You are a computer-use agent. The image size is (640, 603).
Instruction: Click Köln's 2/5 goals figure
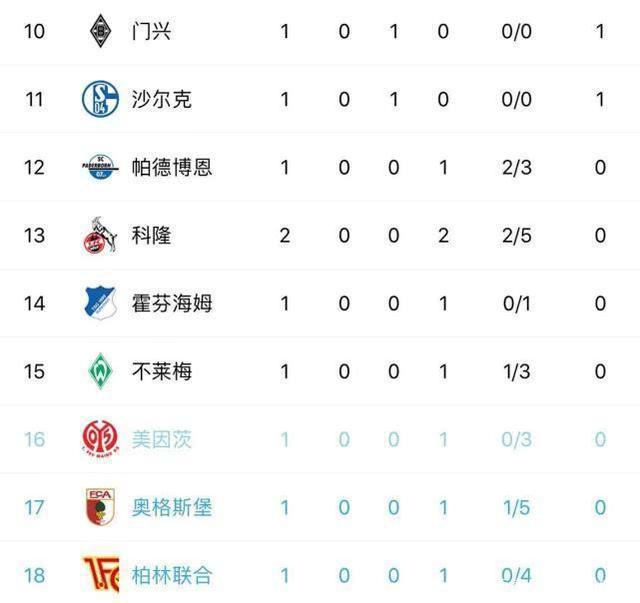(x=516, y=235)
